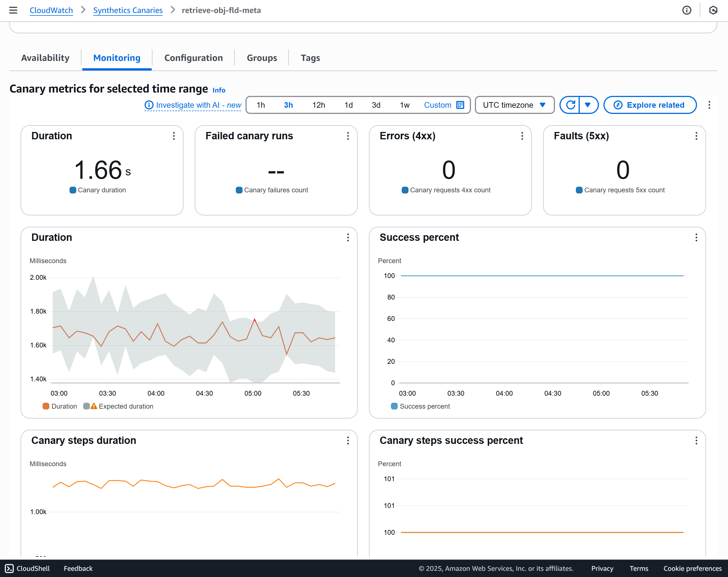Image resolution: width=728 pixels, height=577 pixels.
Task: Open the Success percent widget ellipsis menu
Action: click(696, 237)
